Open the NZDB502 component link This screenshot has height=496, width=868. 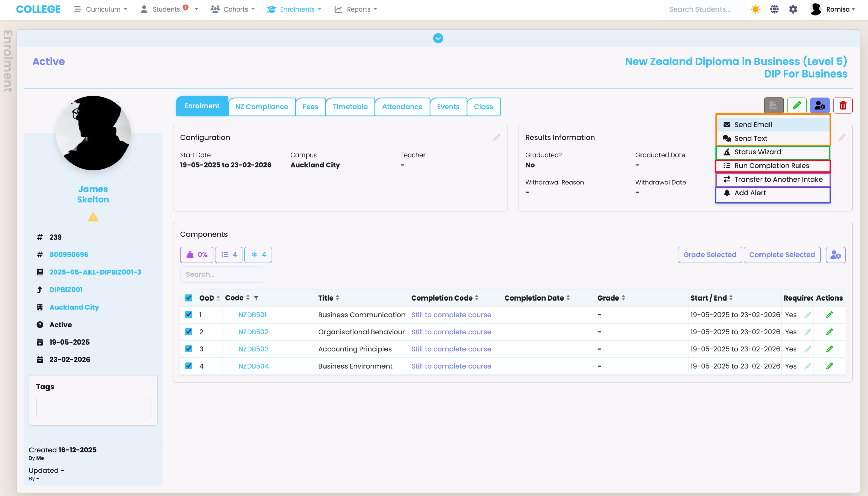[x=253, y=332]
